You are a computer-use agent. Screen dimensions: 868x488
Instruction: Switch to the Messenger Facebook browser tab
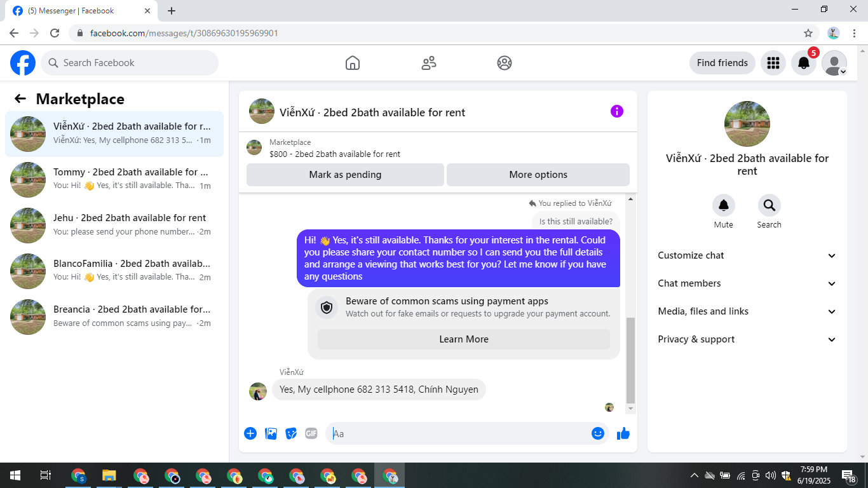click(x=81, y=11)
